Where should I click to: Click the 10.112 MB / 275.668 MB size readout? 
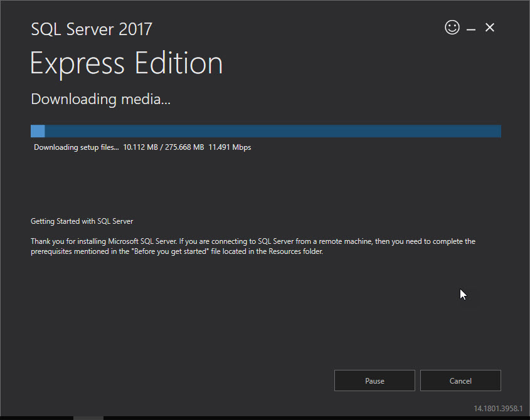(x=164, y=147)
